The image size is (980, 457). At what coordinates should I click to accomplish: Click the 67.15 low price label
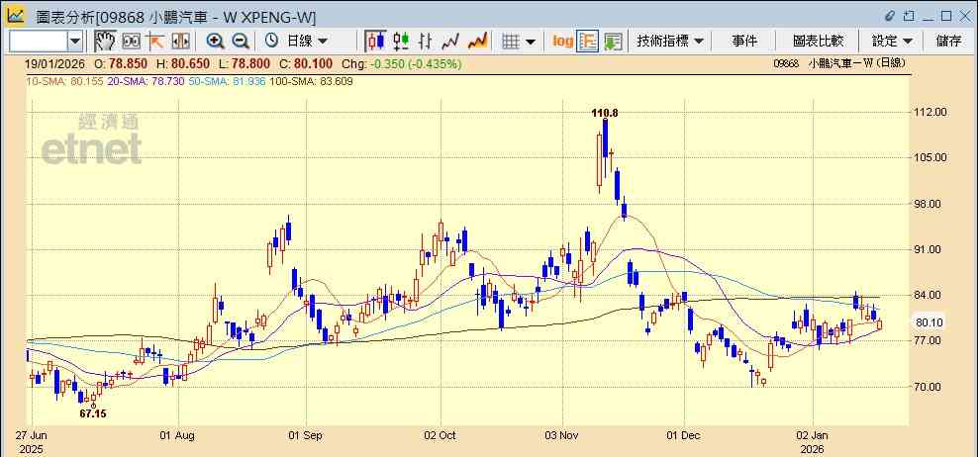click(92, 413)
